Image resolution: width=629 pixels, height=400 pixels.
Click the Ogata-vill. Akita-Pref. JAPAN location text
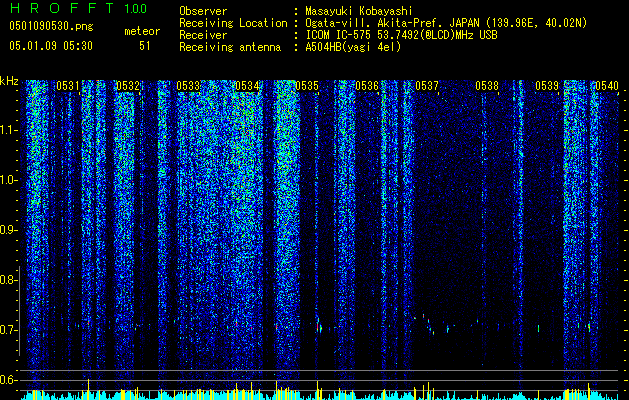(x=446, y=23)
